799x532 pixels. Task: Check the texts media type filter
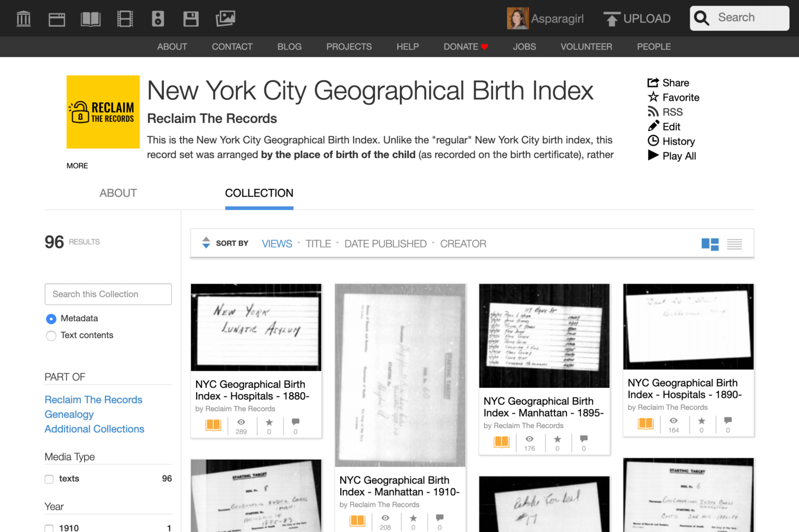coord(49,478)
